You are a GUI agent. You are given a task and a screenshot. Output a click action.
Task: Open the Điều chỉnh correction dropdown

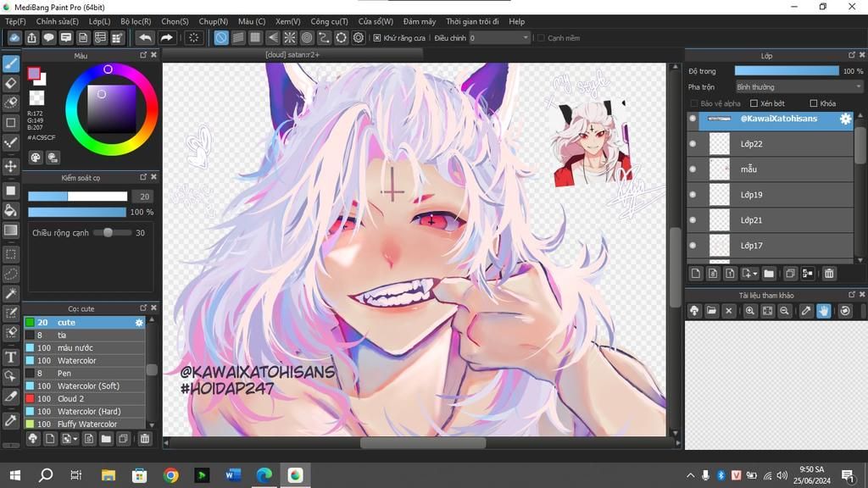(x=499, y=38)
